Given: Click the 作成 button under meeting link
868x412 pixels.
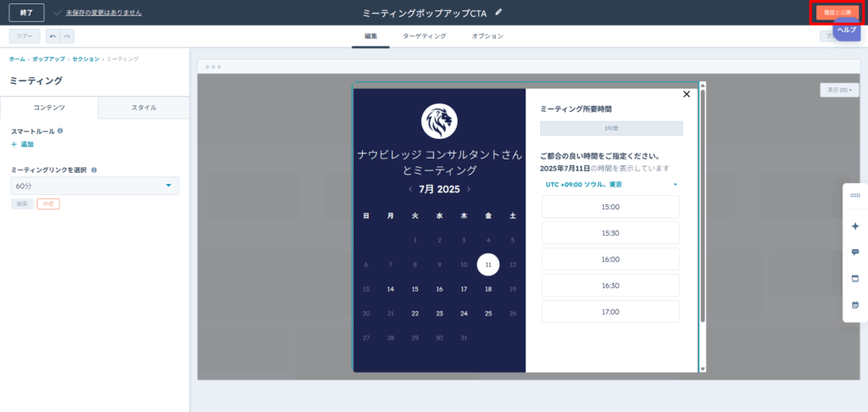Looking at the screenshot, I should tap(48, 203).
